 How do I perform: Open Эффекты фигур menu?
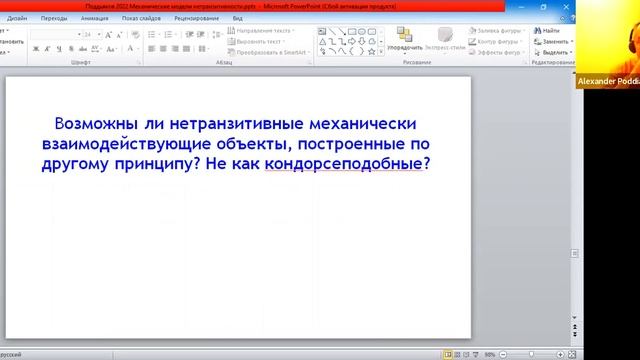pyautogui.click(x=497, y=53)
